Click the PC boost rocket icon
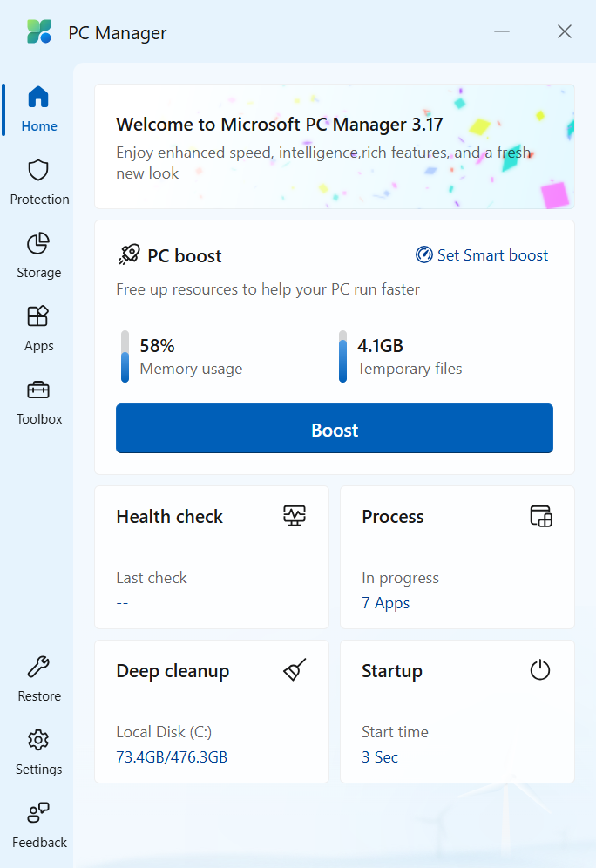Screen dimensions: 596x868 coord(131,254)
